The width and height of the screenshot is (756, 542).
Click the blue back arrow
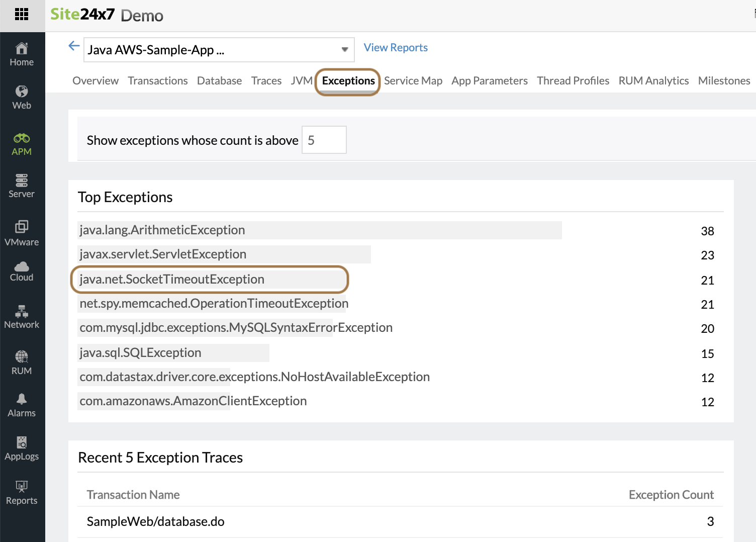(x=74, y=46)
